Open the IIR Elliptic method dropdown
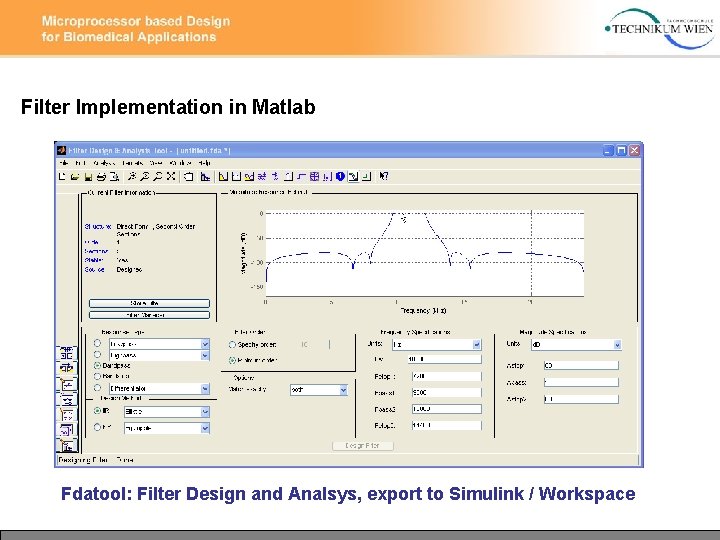Image resolution: width=720 pixels, height=540 pixels. point(205,412)
